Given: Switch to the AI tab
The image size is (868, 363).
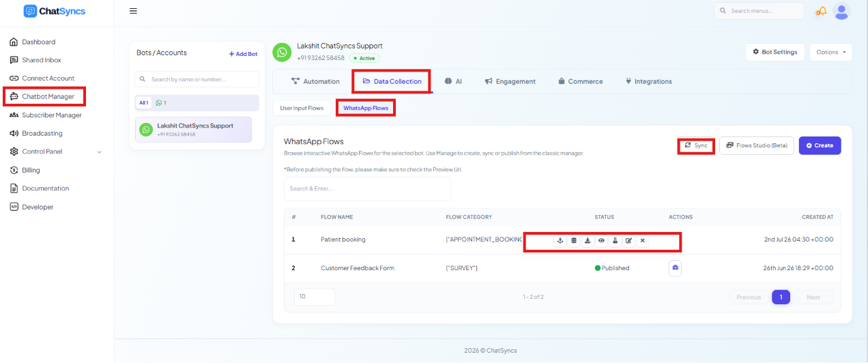Looking at the screenshot, I should click(x=453, y=81).
